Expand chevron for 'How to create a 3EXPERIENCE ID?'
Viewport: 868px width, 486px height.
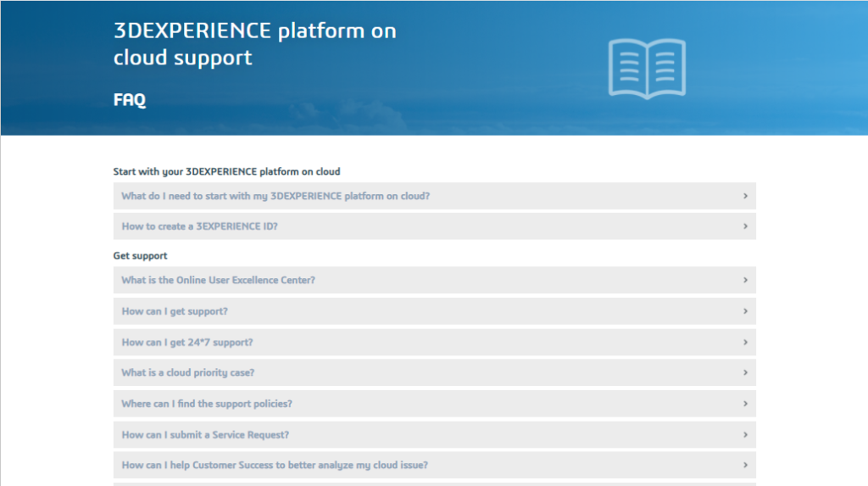(745, 226)
